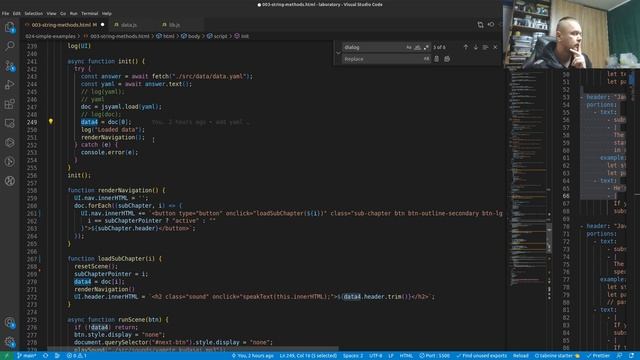Go to previous find match arrow
The width and height of the screenshot is (640, 360).
click(x=466, y=47)
